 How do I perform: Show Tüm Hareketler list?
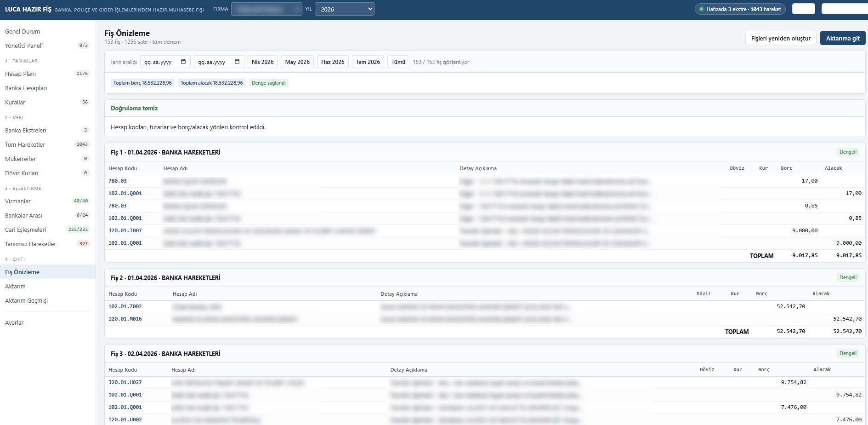[48, 144]
